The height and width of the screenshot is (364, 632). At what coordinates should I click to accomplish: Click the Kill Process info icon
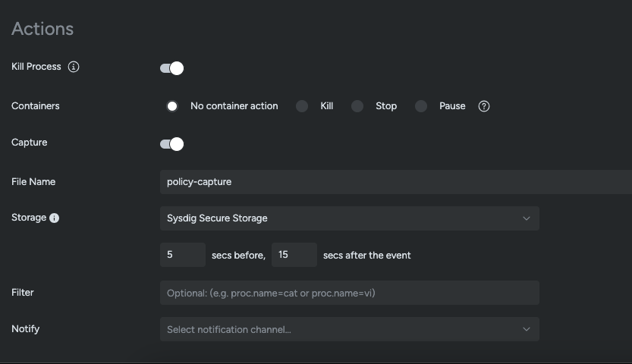74,67
